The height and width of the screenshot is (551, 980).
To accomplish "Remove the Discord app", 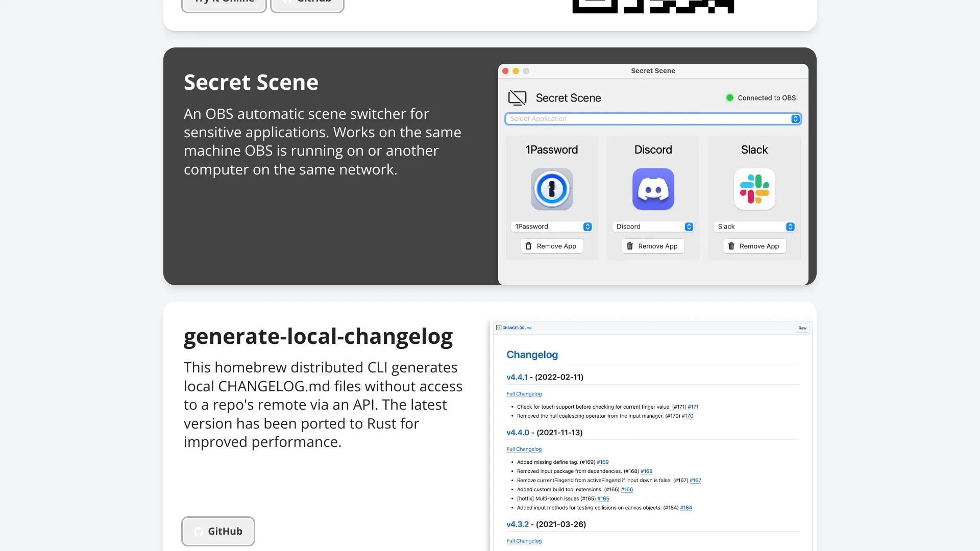I will tap(653, 246).
